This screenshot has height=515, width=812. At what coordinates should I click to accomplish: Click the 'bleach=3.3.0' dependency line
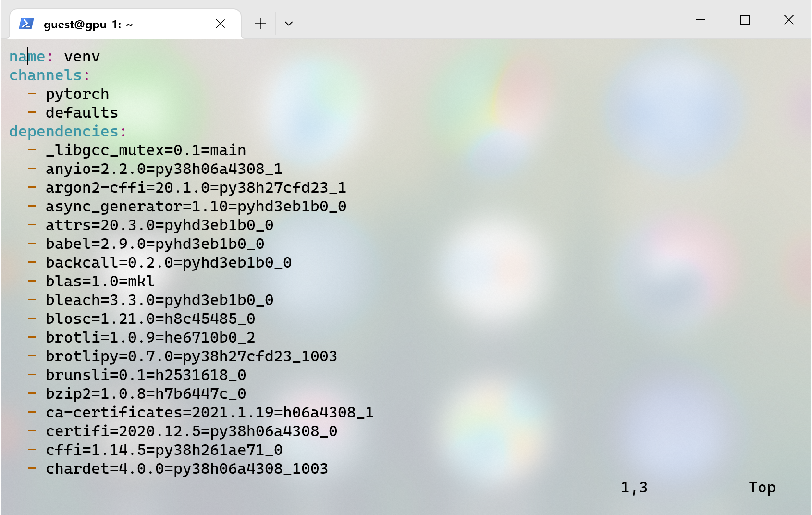pos(160,300)
